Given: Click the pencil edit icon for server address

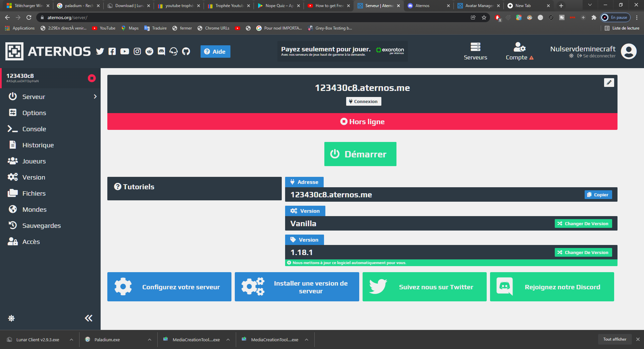Looking at the screenshot, I should [609, 83].
